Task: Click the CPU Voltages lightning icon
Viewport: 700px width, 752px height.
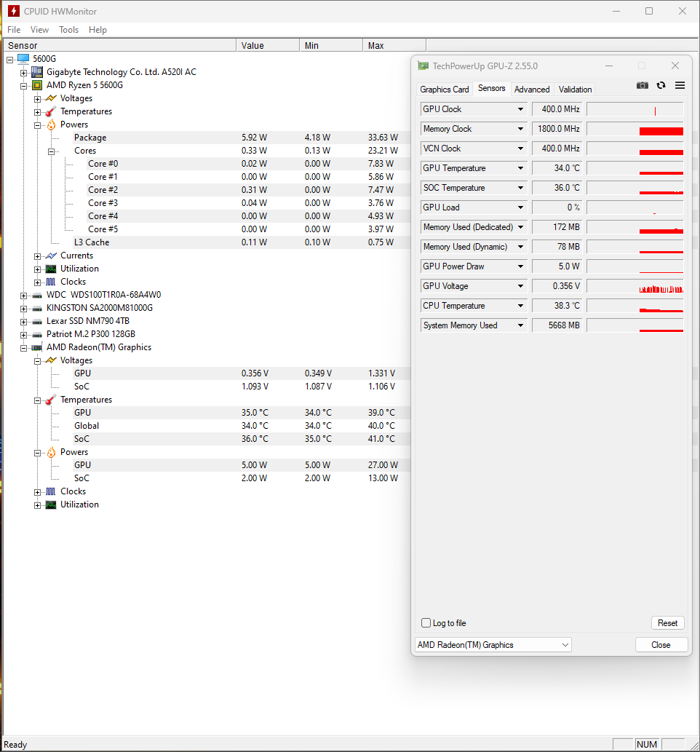Action: click(51, 98)
